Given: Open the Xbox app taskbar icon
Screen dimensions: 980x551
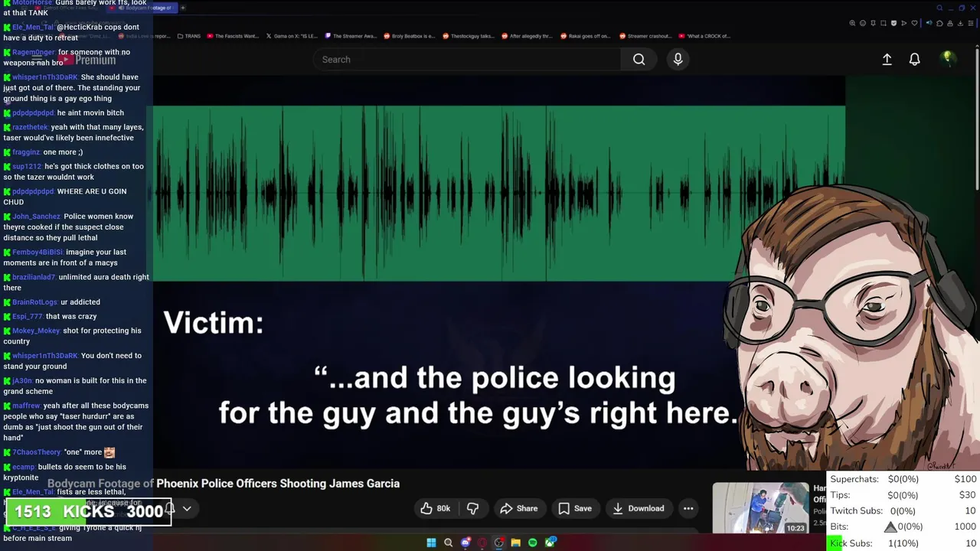Looking at the screenshot, I should (x=550, y=543).
